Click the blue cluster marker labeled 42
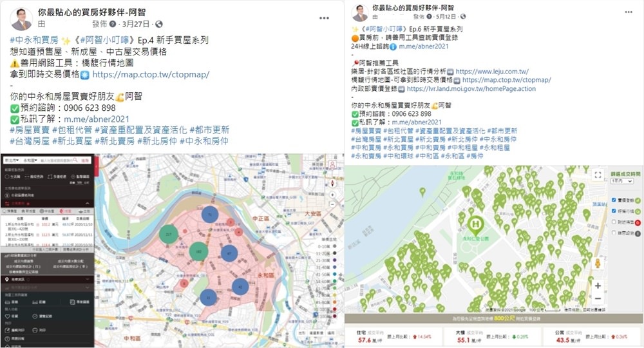Screen dimensions: 644x348 tap(240, 287)
